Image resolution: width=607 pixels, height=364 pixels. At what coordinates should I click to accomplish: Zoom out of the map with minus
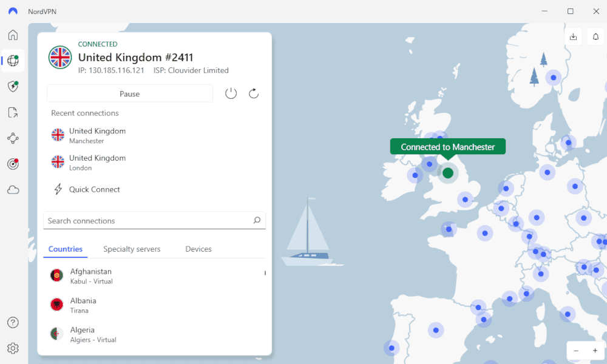point(576,351)
